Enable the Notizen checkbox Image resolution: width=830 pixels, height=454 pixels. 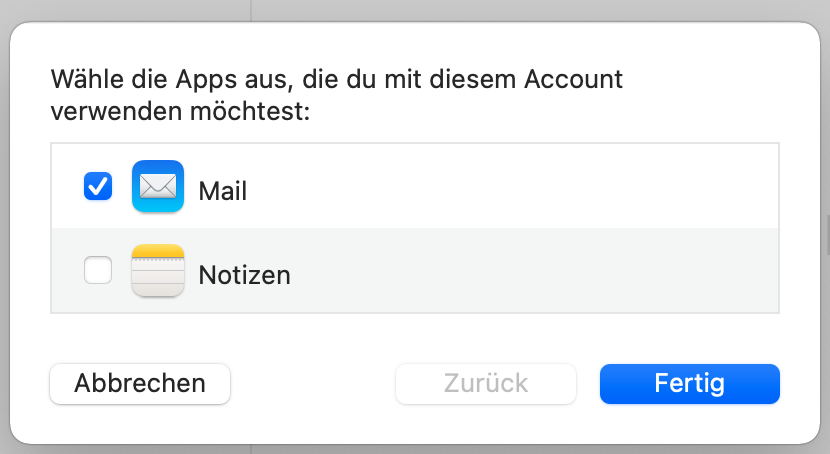[98, 270]
